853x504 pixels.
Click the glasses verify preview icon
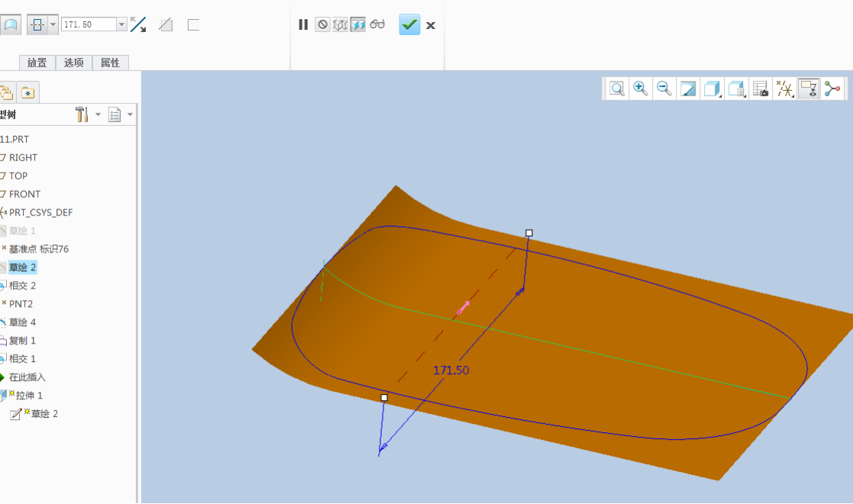tap(377, 24)
